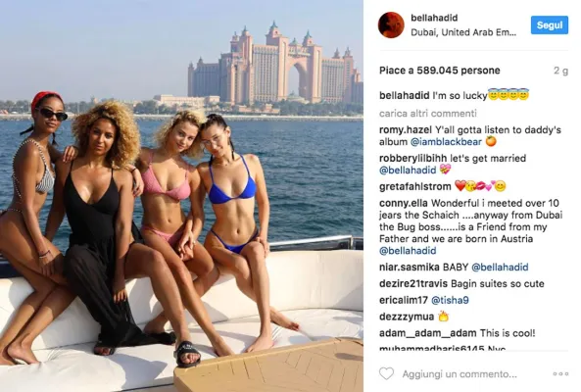Expand carica altri commenti
The image size is (581, 392).
[x=428, y=114]
